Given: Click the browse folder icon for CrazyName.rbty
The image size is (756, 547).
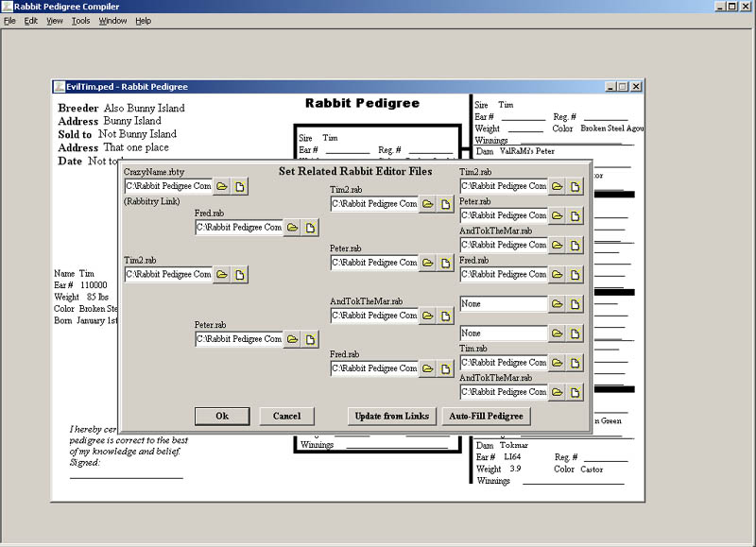Looking at the screenshot, I should (x=222, y=187).
